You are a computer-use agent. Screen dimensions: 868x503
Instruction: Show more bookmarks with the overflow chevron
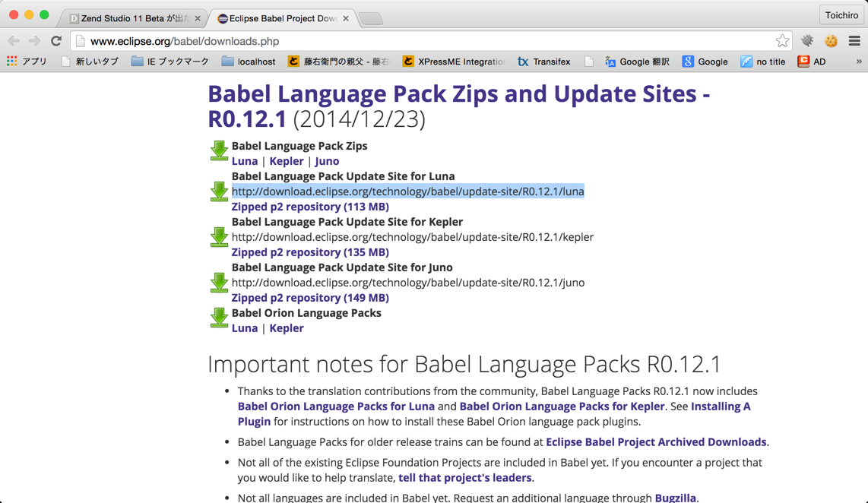point(859,62)
